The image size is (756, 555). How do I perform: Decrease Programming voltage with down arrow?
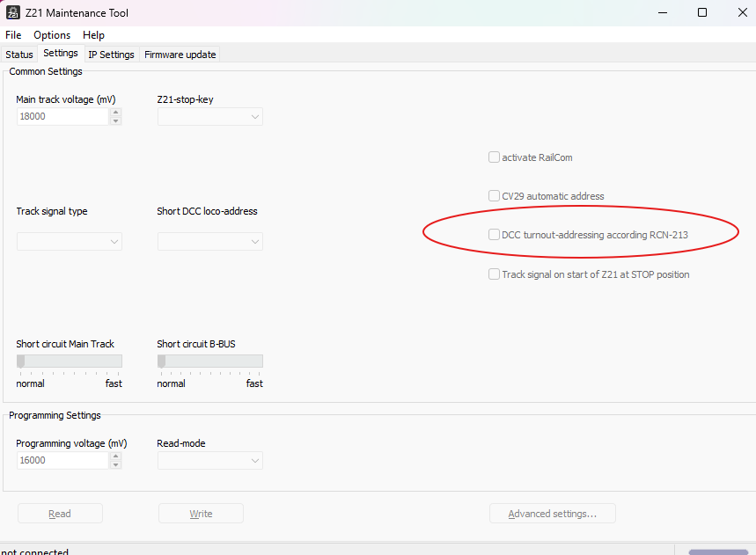coord(115,465)
